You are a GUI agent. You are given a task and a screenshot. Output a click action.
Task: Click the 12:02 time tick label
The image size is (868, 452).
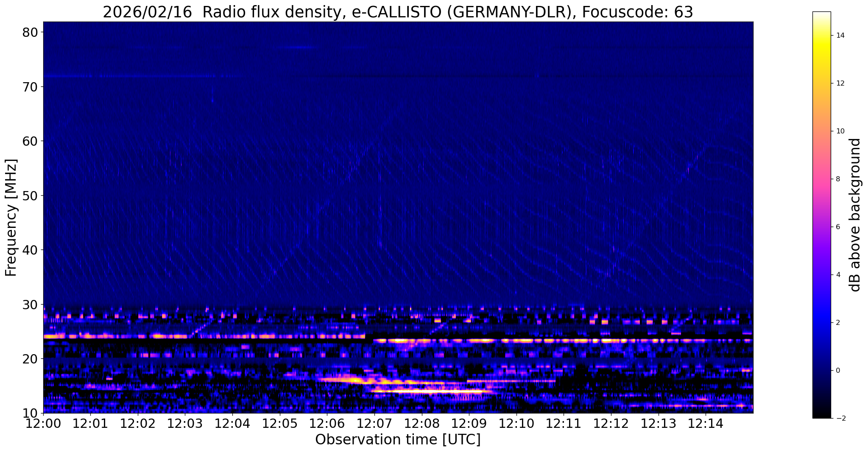pyautogui.click(x=138, y=423)
